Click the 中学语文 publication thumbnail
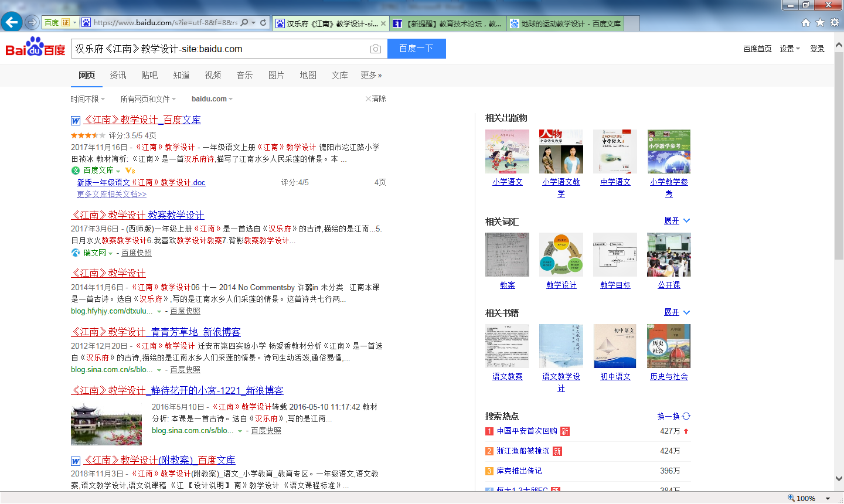Screen dimensions: 844x504 [615, 151]
